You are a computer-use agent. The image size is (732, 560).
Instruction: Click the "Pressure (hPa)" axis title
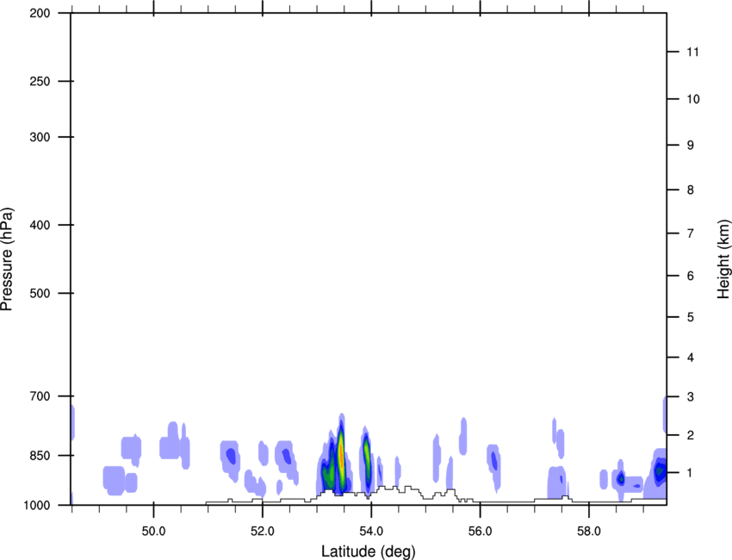[7, 259]
